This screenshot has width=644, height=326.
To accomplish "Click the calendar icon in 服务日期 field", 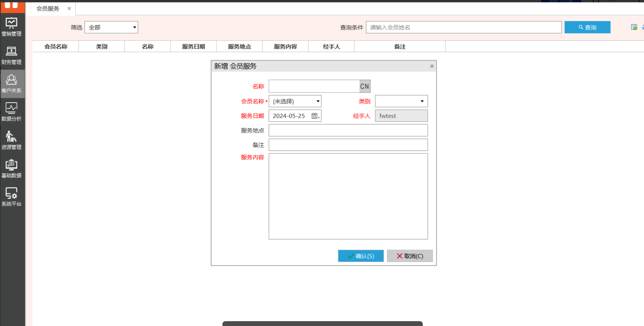I will (315, 116).
